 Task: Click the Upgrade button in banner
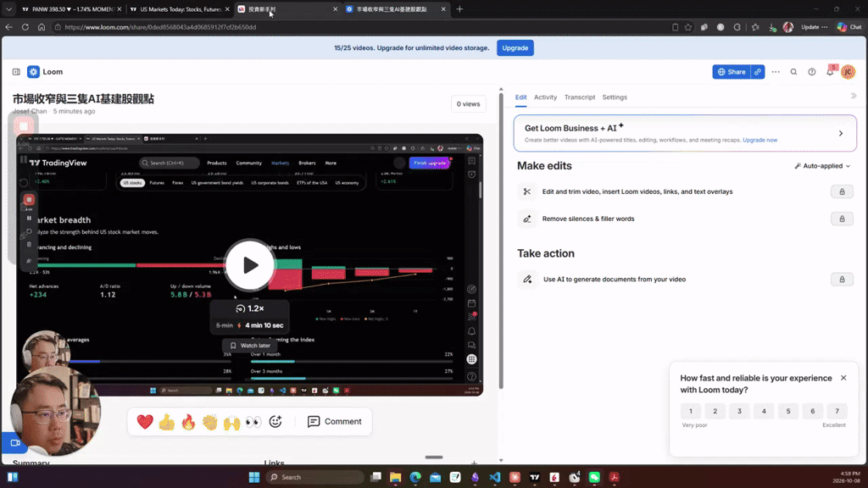pyautogui.click(x=515, y=48)
